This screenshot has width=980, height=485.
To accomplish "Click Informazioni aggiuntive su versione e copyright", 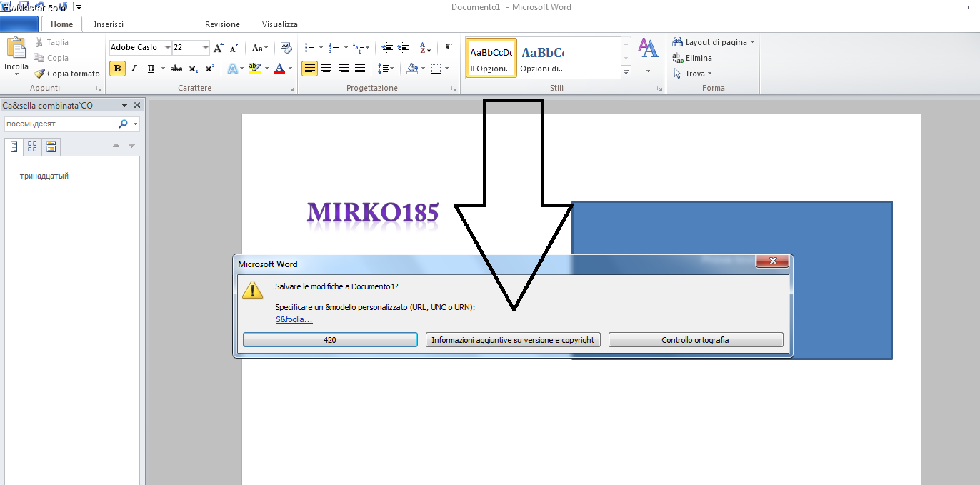I will pos(513,340).
